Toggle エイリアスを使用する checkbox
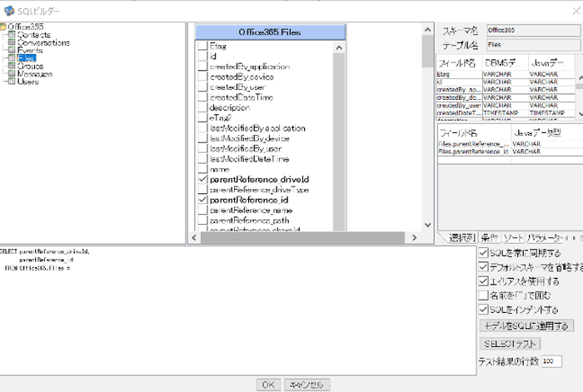This screenshot has width=583, height=392. [483, 281]
